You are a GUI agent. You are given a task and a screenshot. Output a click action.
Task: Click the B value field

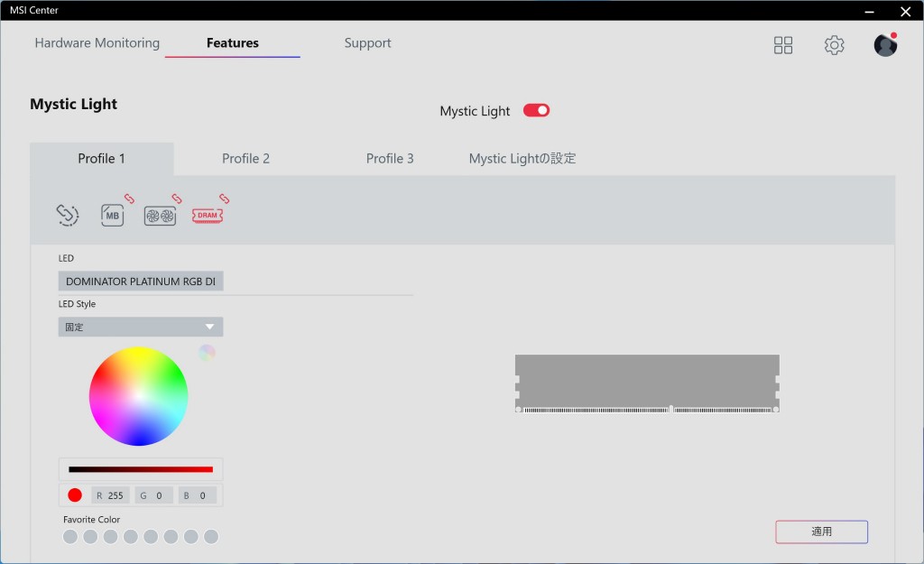pos(198,495)
